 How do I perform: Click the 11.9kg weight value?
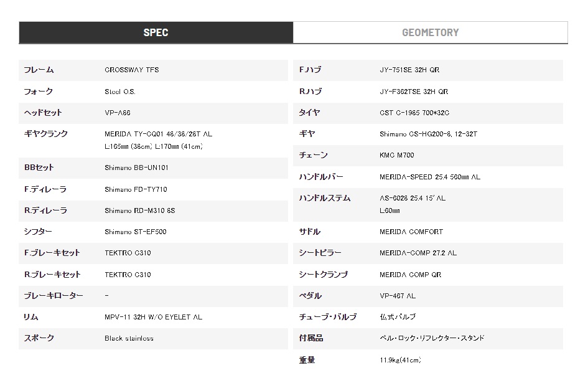coord(400,360)
